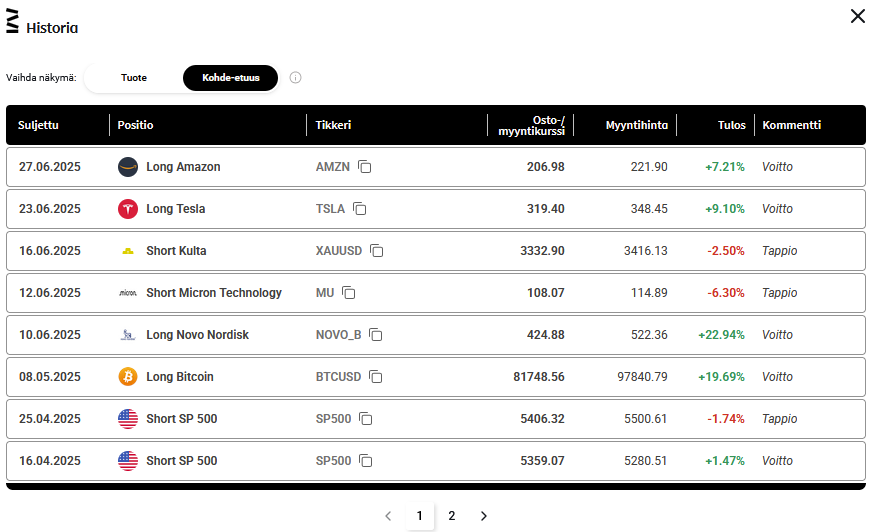
Task: Switch view to Tuote
Action: [134, 78]
